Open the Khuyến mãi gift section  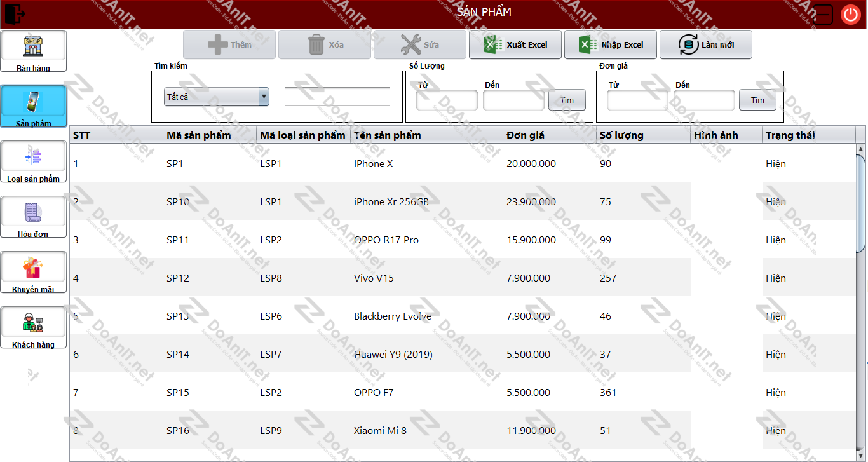33,273
